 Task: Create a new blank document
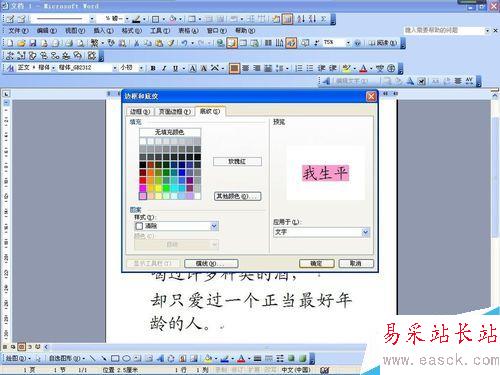(x=10, y=43)
